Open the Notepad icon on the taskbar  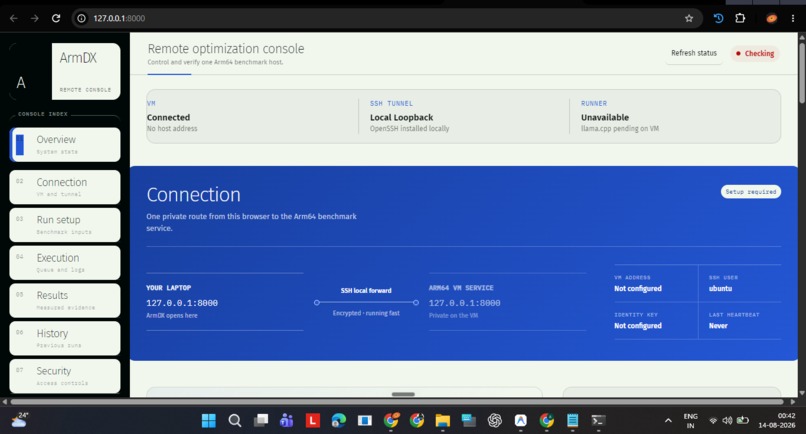[x=572, y=421]
